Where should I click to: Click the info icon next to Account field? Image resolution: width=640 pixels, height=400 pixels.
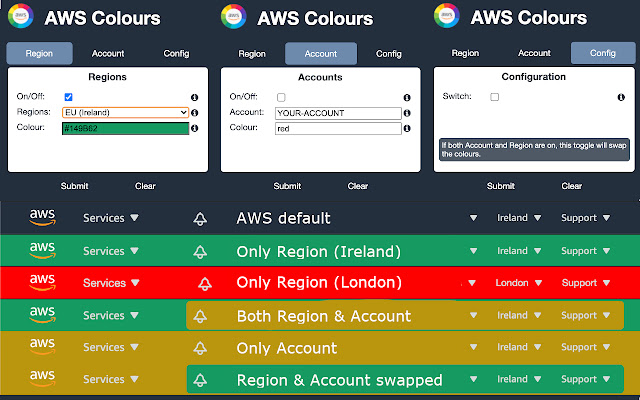pyautogui.click(x=408, y=113)
